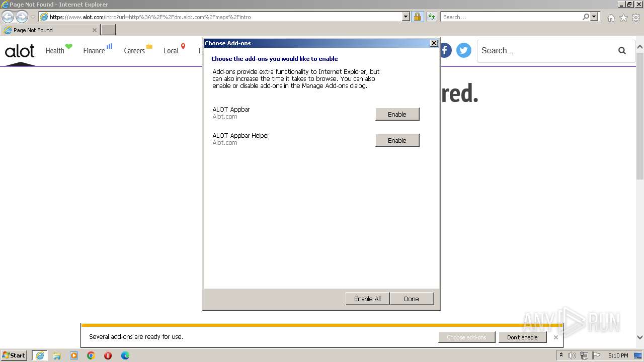Click the IE Search box

pos(511,17)
